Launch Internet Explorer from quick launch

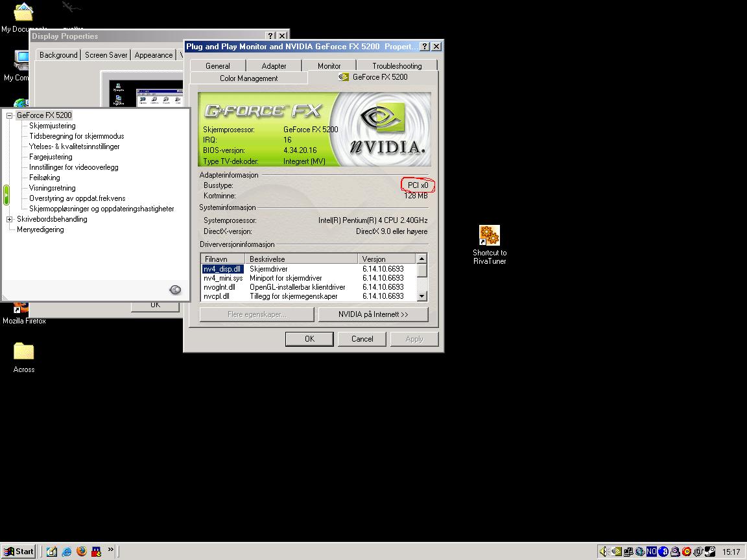point(67,552)
